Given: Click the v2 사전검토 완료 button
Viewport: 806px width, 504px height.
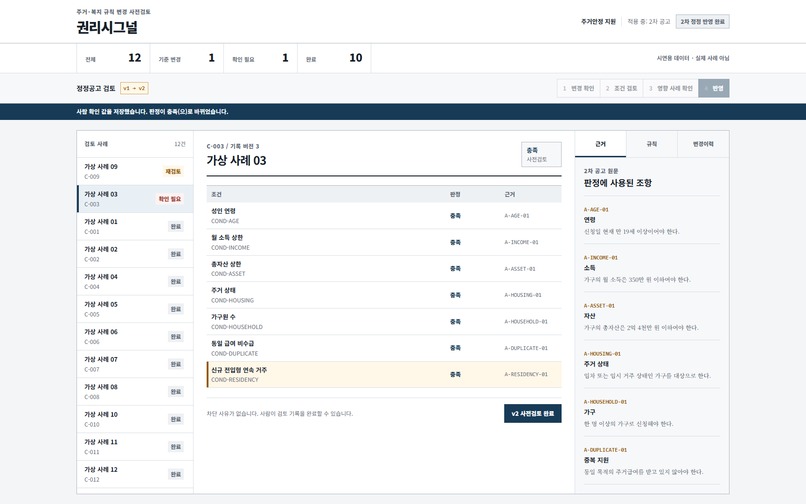Looking at the screenshot, I should point(533,413).
